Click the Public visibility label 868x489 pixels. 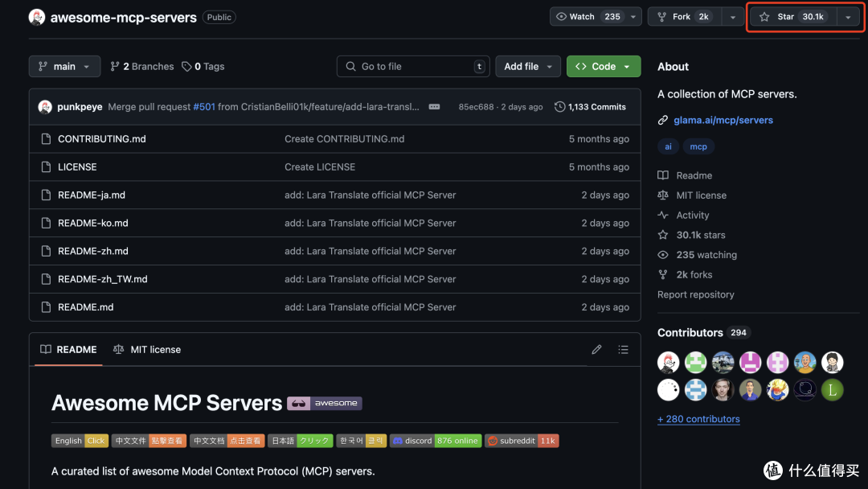coord(219,17)
